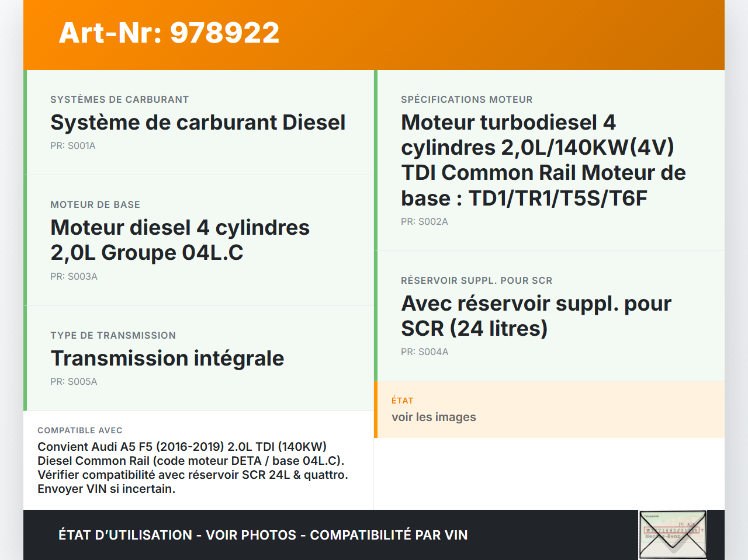Click the "MOTEUR DE BASE" section label
The width and height of the screenshot is (748, 560).
pyautogui.click(x=95, y=204)
